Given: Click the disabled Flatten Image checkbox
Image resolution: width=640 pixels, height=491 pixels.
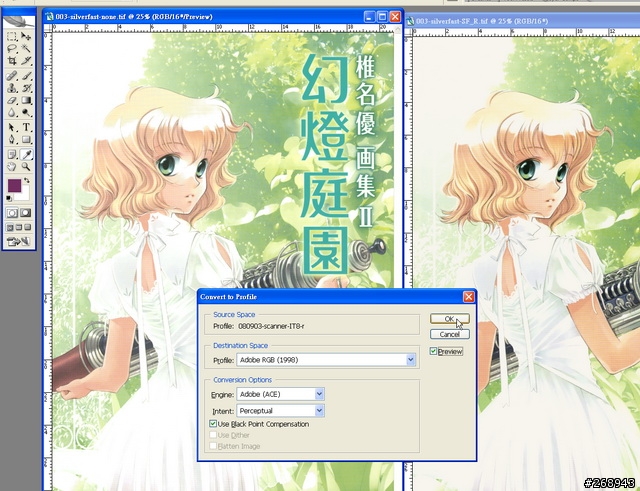Looking at the screenshot, I should click(x=213, y=446).
